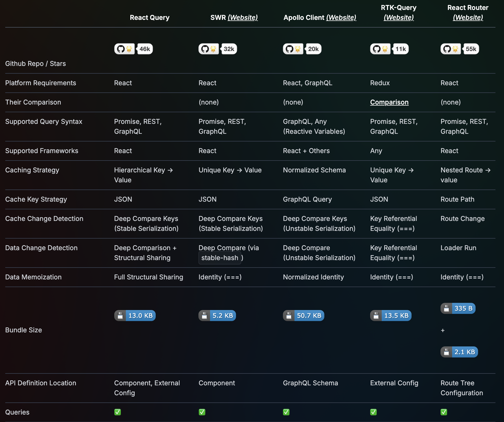Click the 'Loader Run' detection cell
The width and height of the screenshot is (504, 422).
click(x=458, y=248)
